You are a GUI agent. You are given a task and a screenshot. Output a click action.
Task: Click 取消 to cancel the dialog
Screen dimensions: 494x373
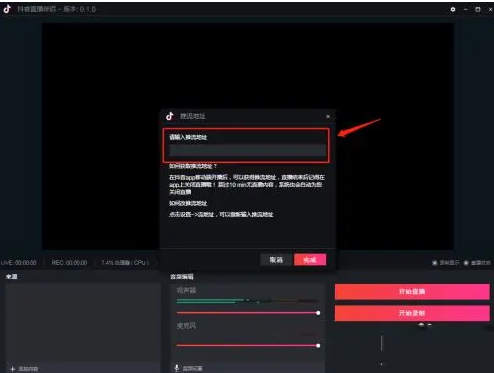[276, 260]
